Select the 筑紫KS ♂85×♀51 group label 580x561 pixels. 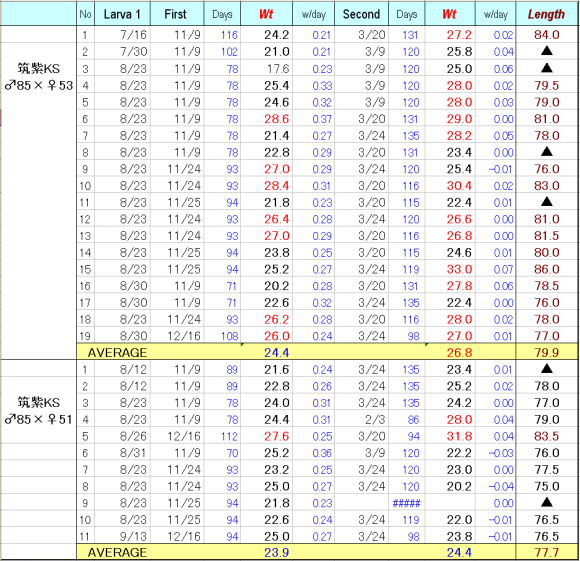point(38,411)
